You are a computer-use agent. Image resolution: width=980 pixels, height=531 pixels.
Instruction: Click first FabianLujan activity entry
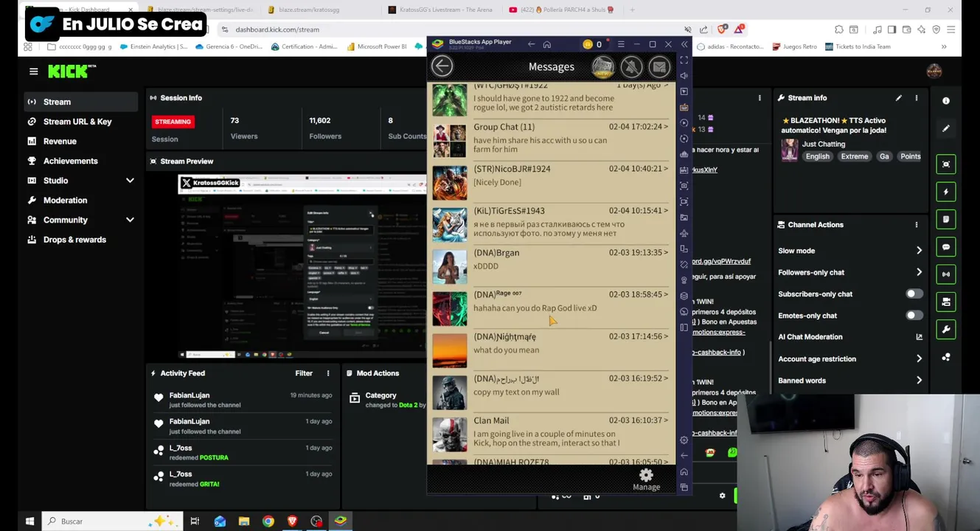point(243,400)
